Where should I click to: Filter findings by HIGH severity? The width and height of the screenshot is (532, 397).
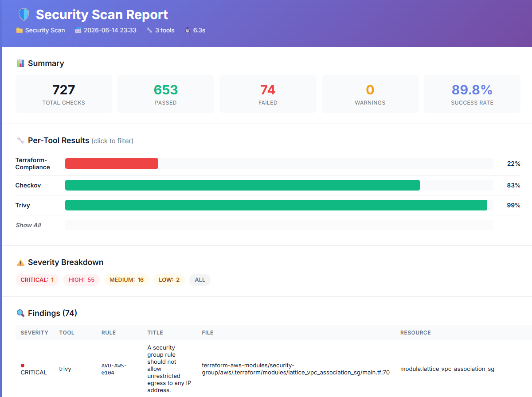(82, 280)
